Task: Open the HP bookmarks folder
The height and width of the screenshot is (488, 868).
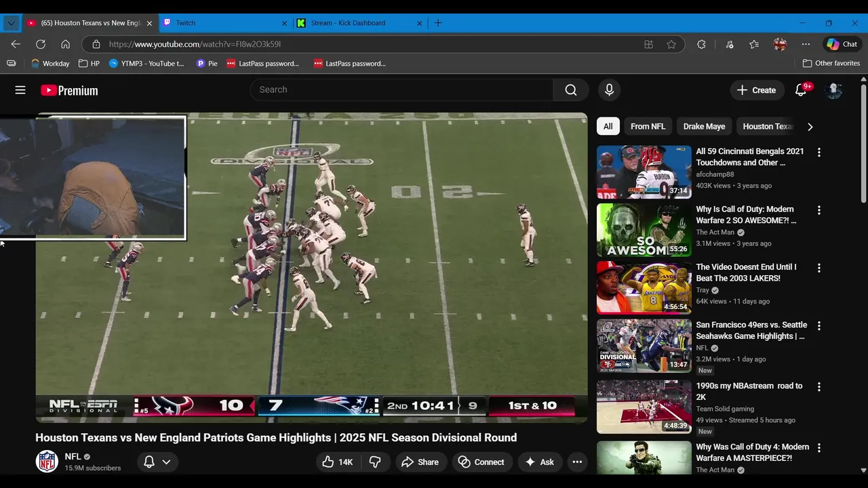Action: (89, 63)
